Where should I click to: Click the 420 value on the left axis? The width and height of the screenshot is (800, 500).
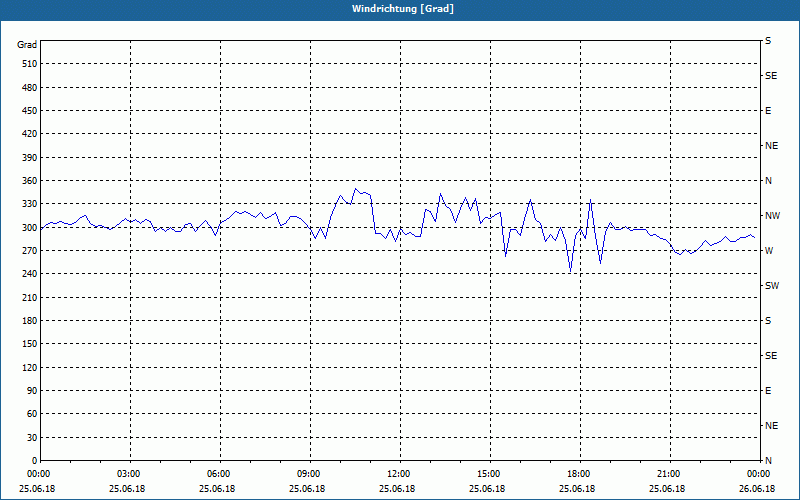click(30, 134)
